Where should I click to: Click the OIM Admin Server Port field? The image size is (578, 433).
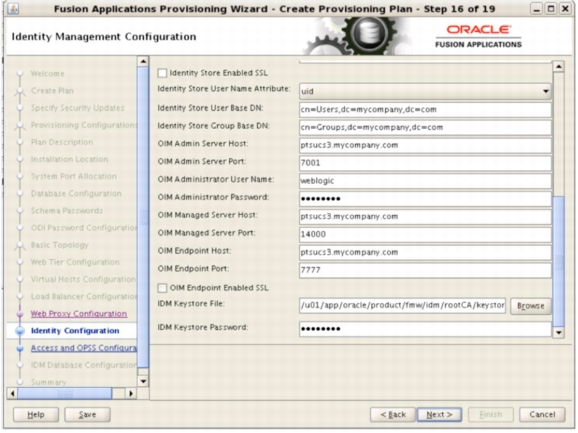pyautogui.click(x=425, y=163)
